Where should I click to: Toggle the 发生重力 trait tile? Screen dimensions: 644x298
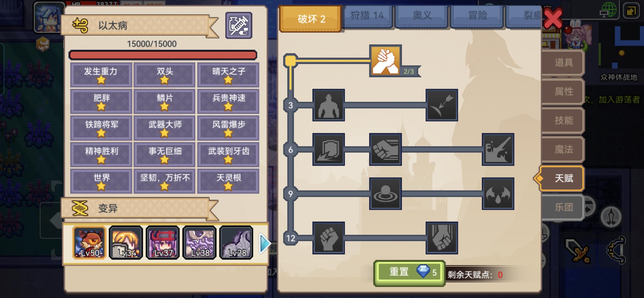point(101,75)
